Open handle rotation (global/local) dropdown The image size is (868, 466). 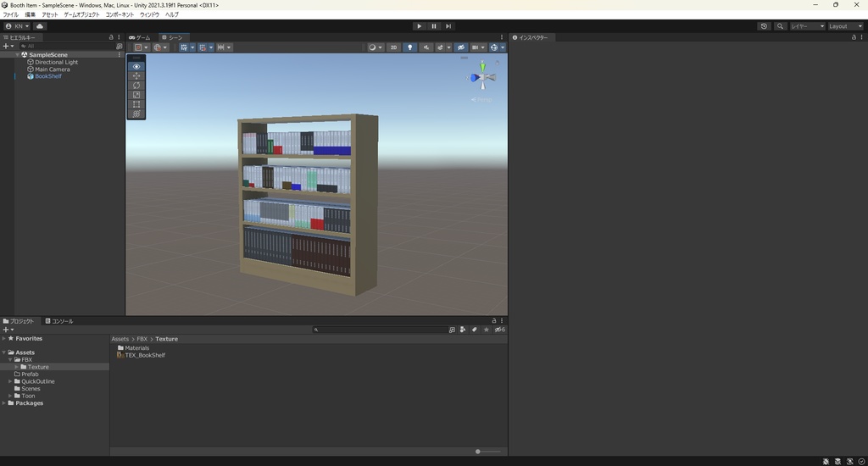click(x=160, y=47)
